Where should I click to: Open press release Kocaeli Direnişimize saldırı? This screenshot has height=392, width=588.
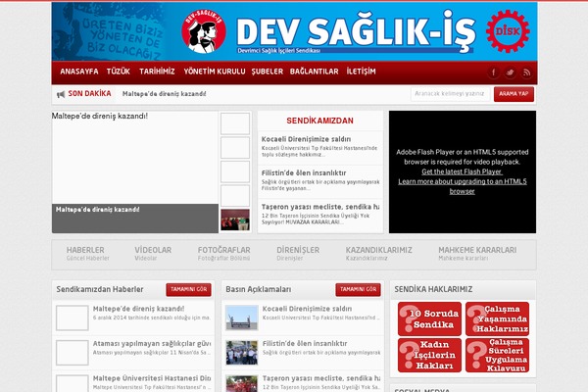click(307, 309)
